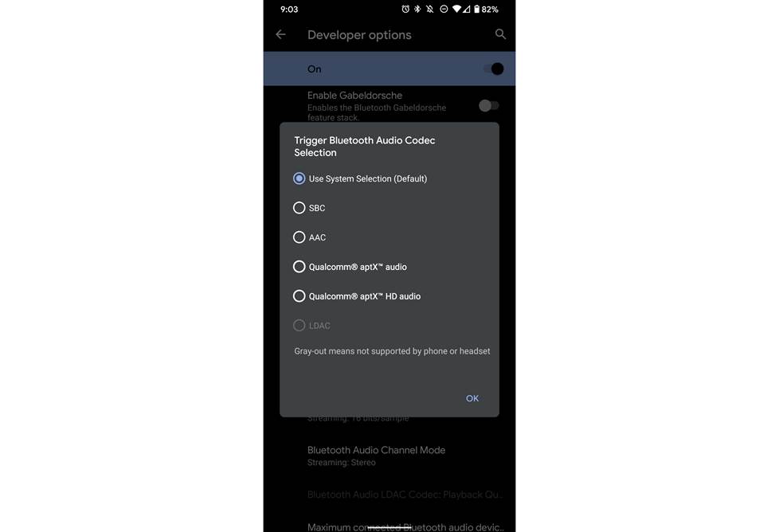Enable the Gabeldorsche toggle switch

click(489, 105)
